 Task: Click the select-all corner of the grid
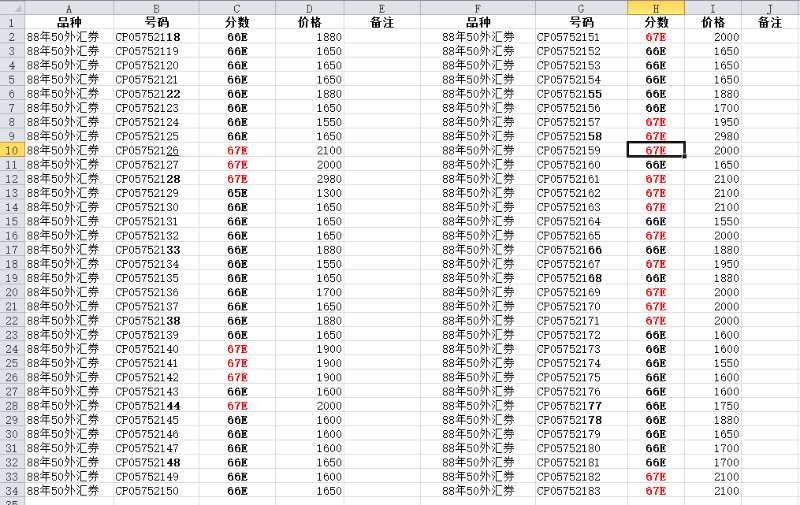(x=12, y=8)
